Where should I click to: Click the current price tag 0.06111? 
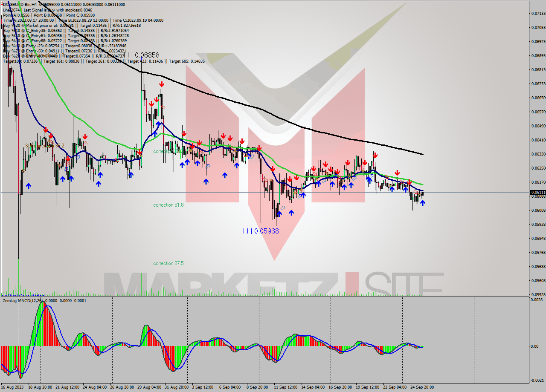point(537,193)
